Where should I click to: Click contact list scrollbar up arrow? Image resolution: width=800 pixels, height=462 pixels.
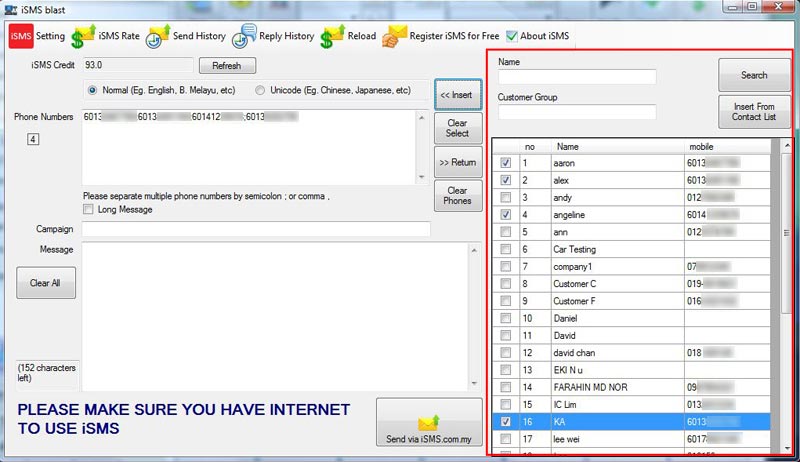[787, 146]
